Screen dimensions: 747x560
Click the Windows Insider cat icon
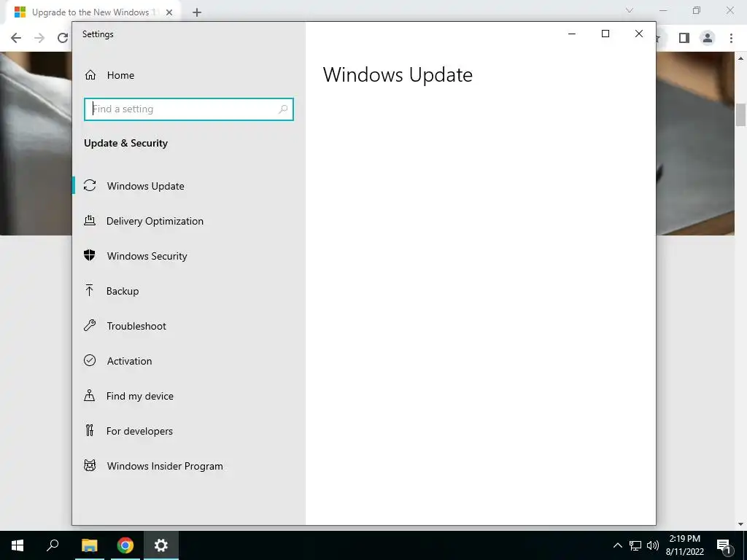[90, 465]
